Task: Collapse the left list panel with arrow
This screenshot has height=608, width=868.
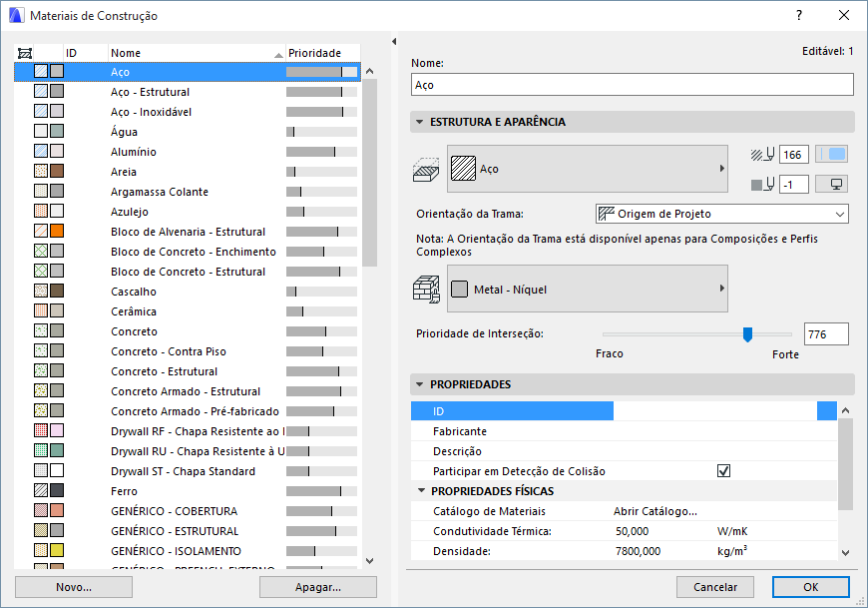Action: [394, 42]
